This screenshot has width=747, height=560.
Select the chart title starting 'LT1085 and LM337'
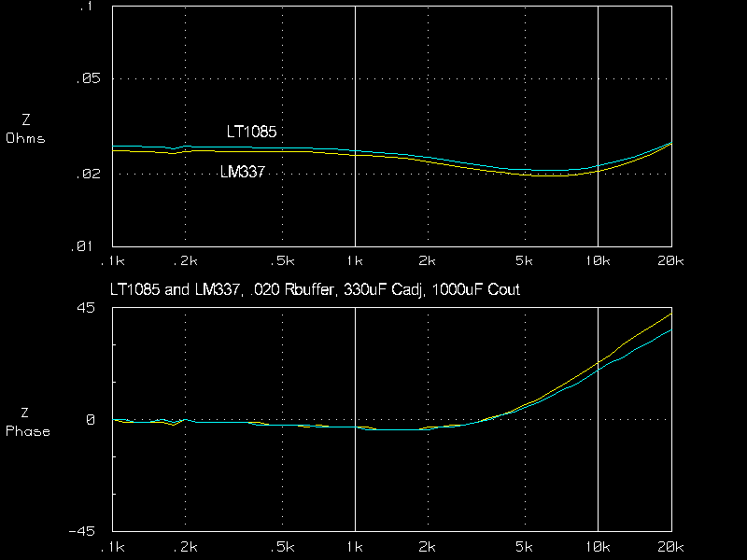point(315,289)
